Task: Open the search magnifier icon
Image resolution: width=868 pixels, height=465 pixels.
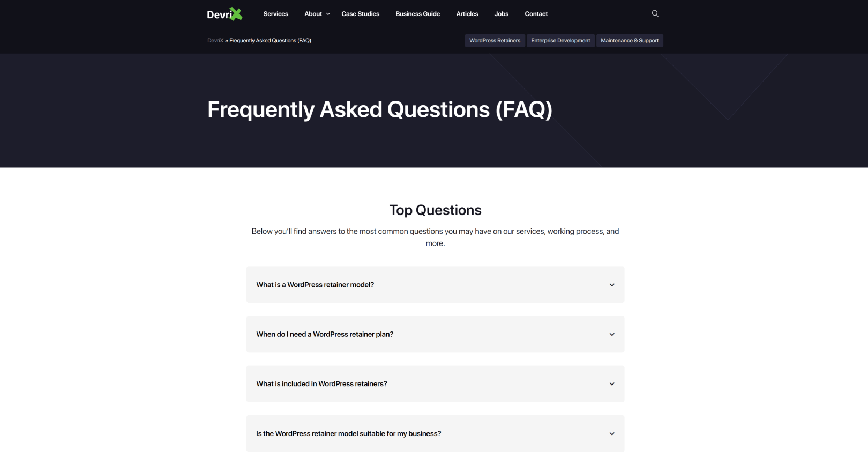Action: tap(655, 13)
